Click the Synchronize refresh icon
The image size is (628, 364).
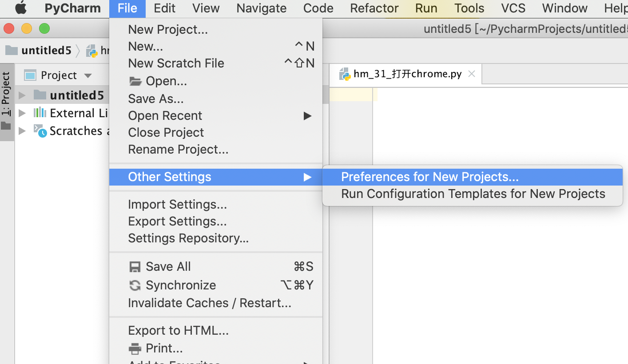tap(135, 285)
